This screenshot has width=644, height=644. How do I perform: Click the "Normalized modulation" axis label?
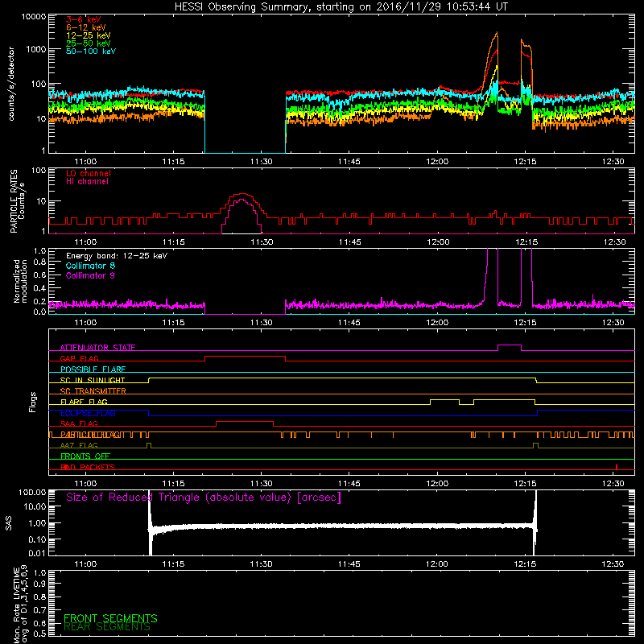coord(20,281)
